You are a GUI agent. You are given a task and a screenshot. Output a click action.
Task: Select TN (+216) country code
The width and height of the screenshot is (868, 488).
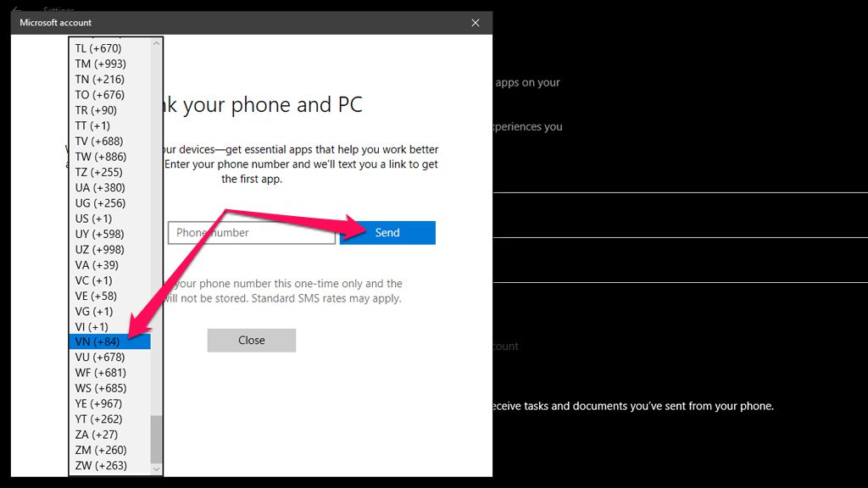click(x=109, y=80)
